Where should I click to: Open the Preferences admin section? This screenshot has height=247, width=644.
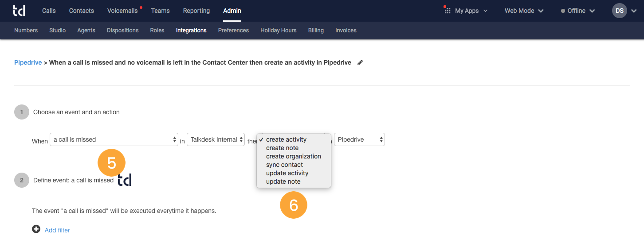pyautogui.click(x=233, y=31)
